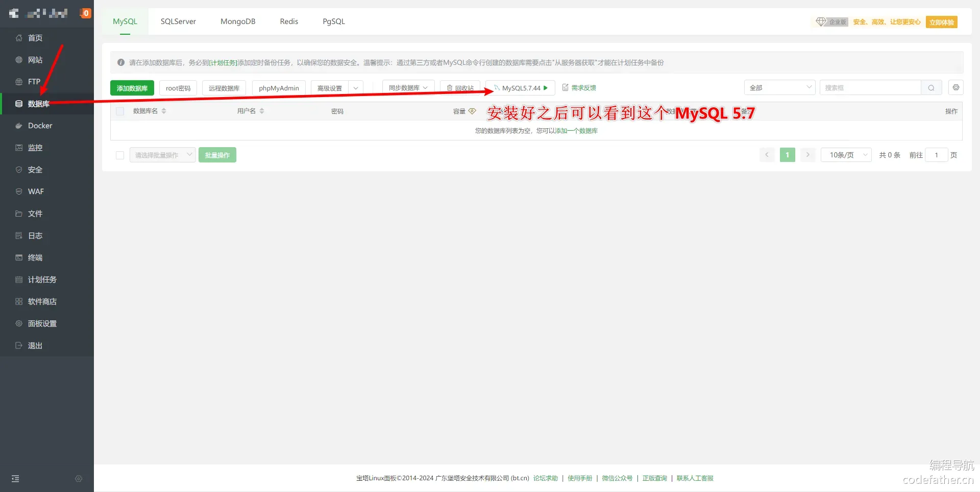Switch to the MongoDB tab
This screenshot has height=492, width=980.
pos(238,21)
